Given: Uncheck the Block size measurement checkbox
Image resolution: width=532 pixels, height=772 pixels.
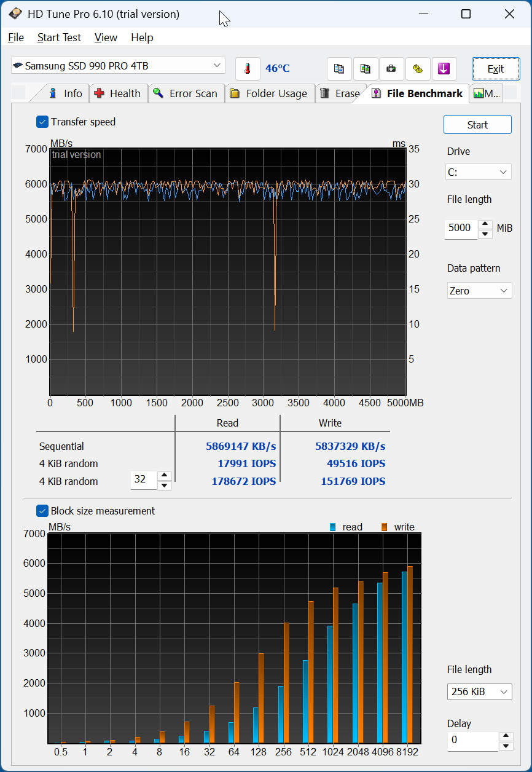Looking at the screenshot, I should point(42,511).
